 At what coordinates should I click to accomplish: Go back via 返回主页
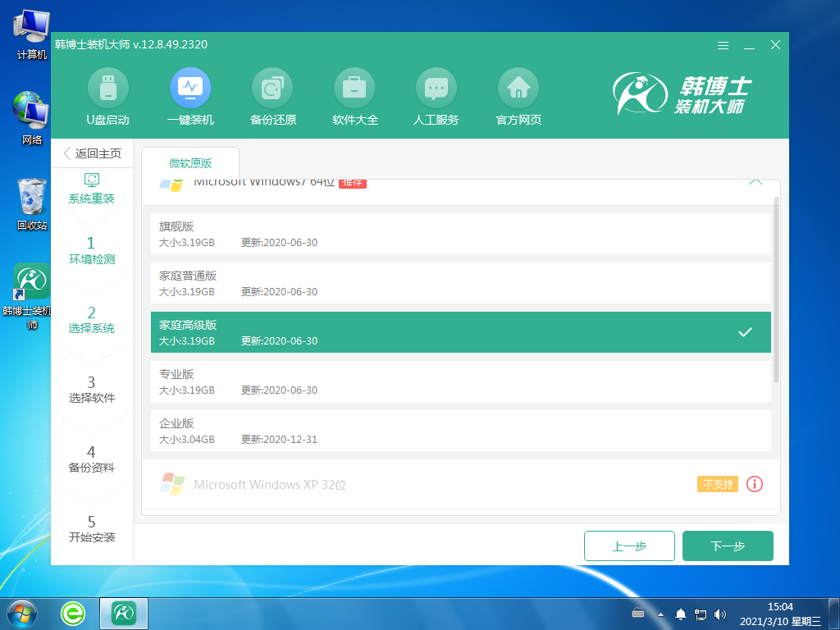click(x=93, y=153)
